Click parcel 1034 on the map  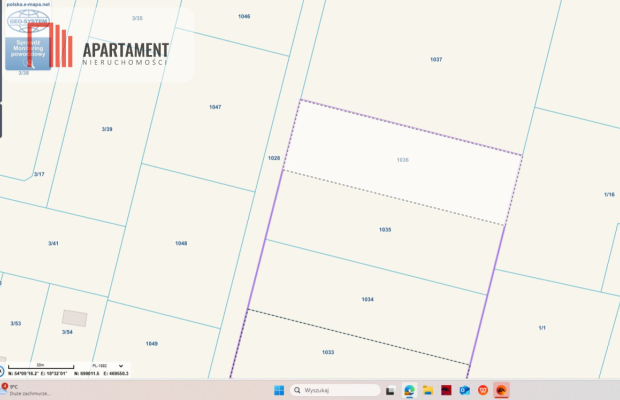tap(367, 299)
